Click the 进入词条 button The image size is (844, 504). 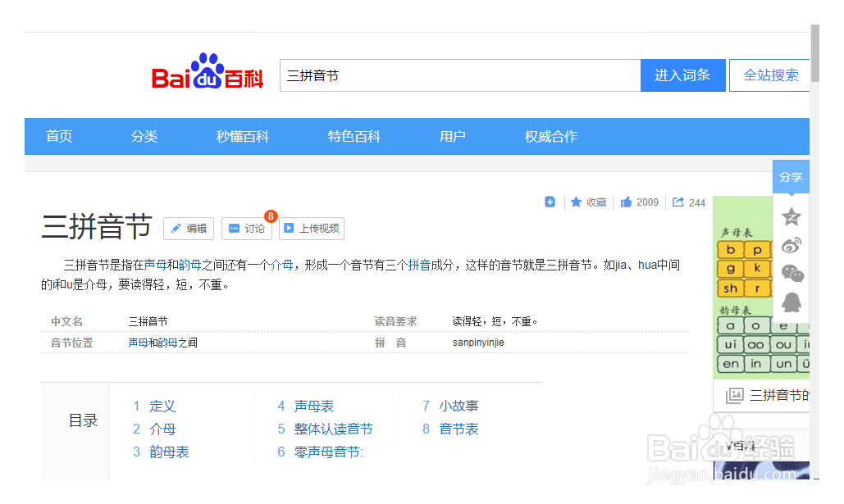682,75
